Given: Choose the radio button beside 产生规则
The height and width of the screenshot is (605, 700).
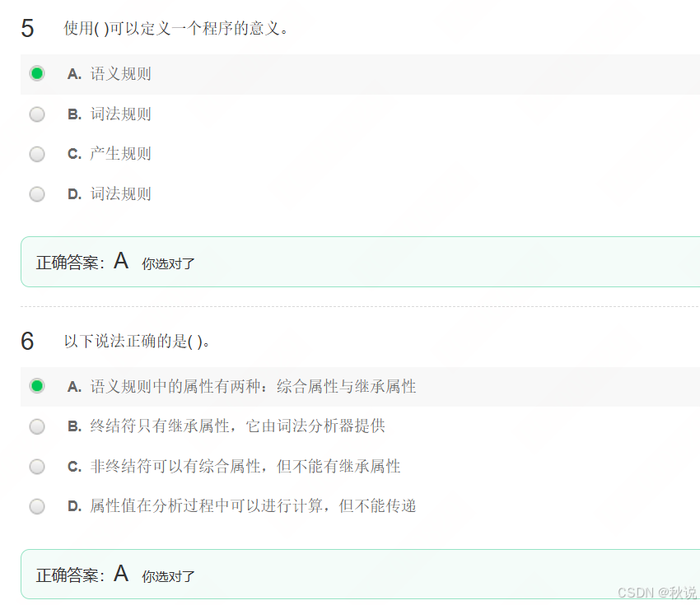Looking at the screenshot, I should click(x=37, y=155).
